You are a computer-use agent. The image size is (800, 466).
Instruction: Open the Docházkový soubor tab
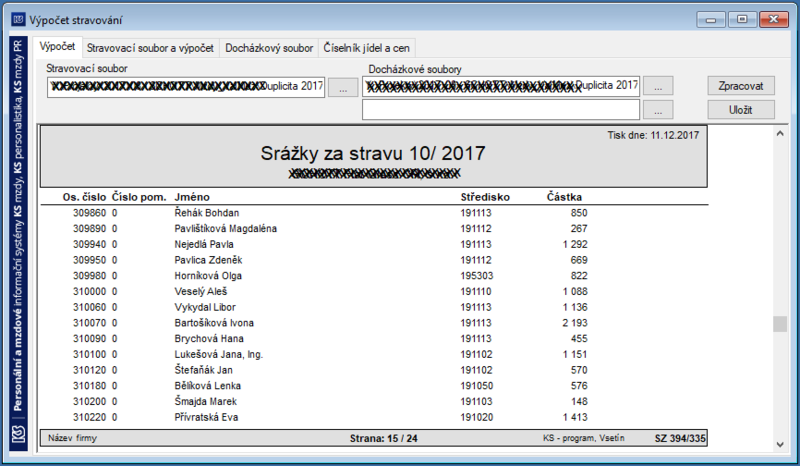(269, 48)
